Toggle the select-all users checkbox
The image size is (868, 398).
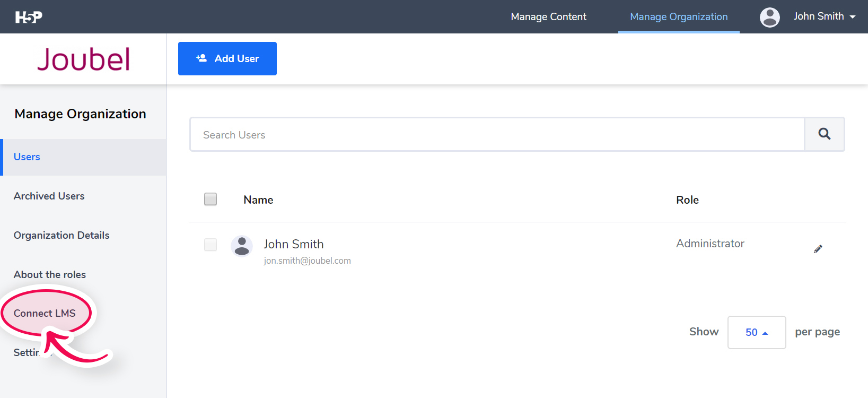pos(211,199)
